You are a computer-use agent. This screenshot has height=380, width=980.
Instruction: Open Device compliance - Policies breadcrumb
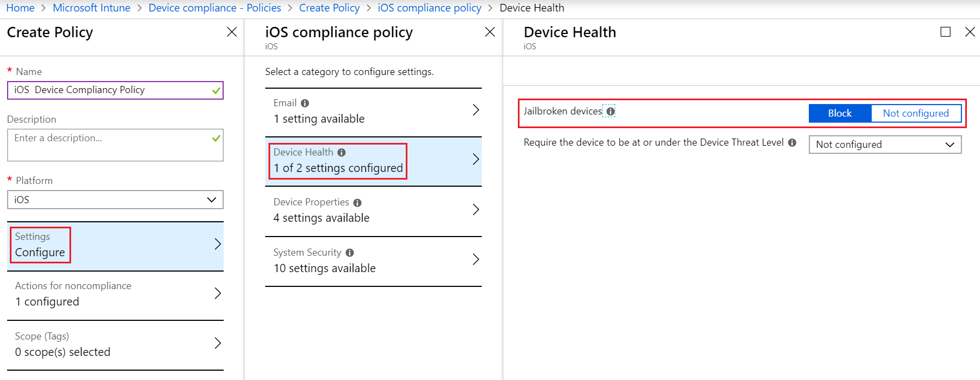coord(214,8)
